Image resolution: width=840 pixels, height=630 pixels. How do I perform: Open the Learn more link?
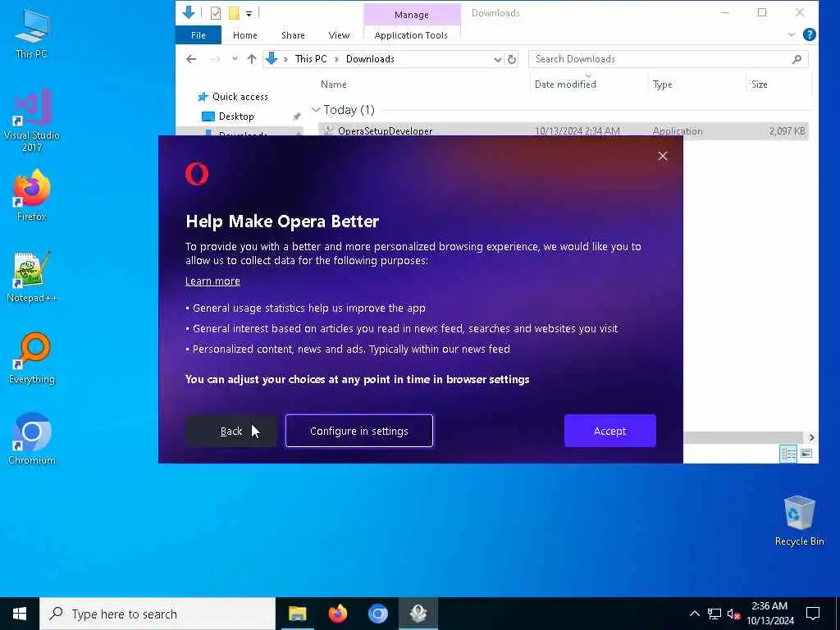pos(212,281)
